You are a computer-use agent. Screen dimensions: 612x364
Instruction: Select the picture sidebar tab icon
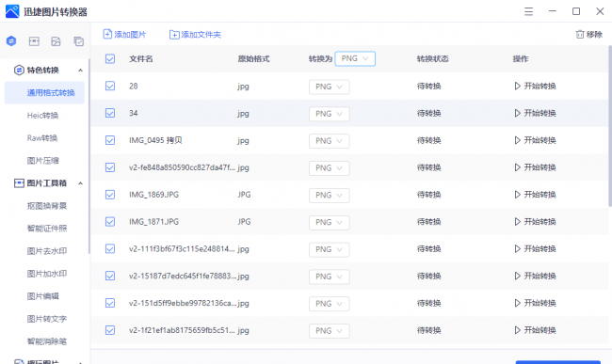coord(56,41)
